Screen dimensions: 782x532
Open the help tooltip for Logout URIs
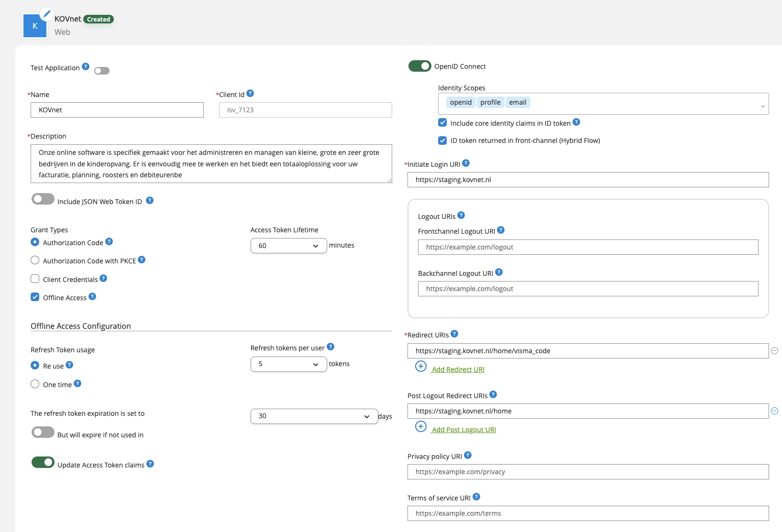[x=461, y=215]
